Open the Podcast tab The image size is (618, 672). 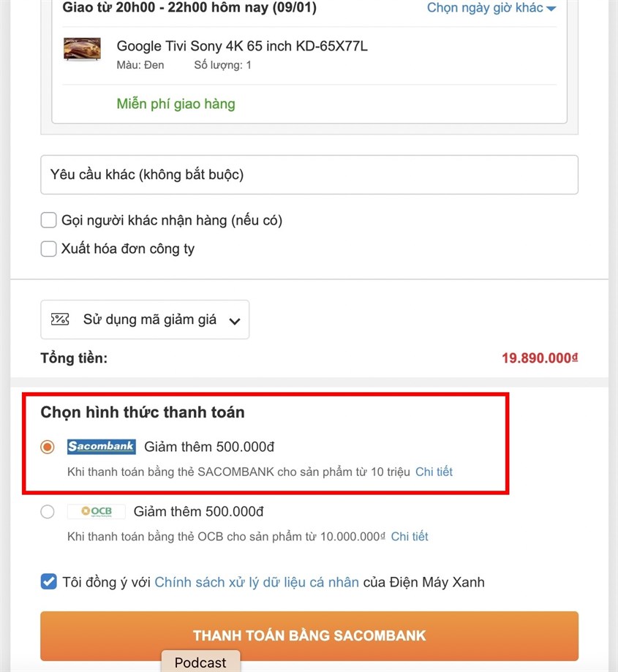point(200,662)
